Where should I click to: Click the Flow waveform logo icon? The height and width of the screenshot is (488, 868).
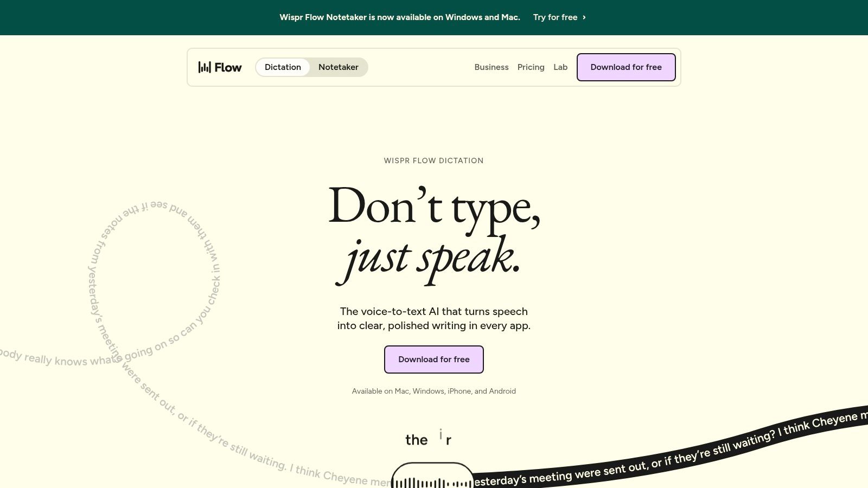coord(205,67)
